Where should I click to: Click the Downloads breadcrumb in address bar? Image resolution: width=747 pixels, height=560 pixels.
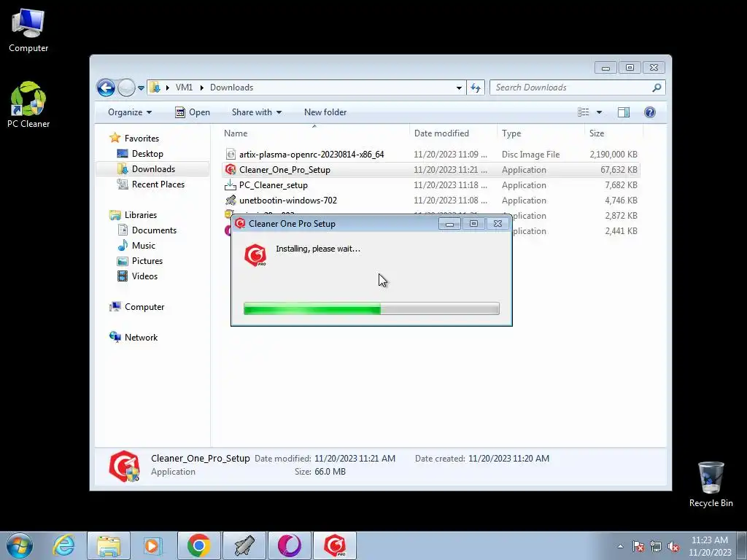pyautogui.click(x=231, y=87)
